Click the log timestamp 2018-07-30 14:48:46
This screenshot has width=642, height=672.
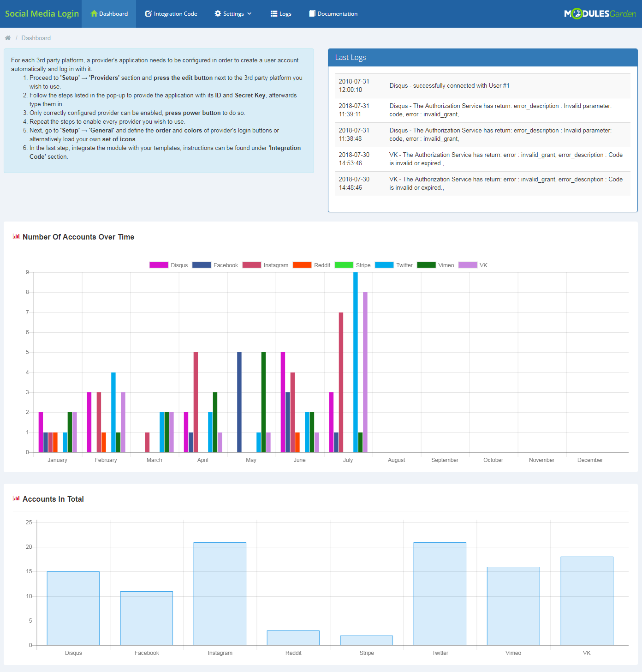354,183
